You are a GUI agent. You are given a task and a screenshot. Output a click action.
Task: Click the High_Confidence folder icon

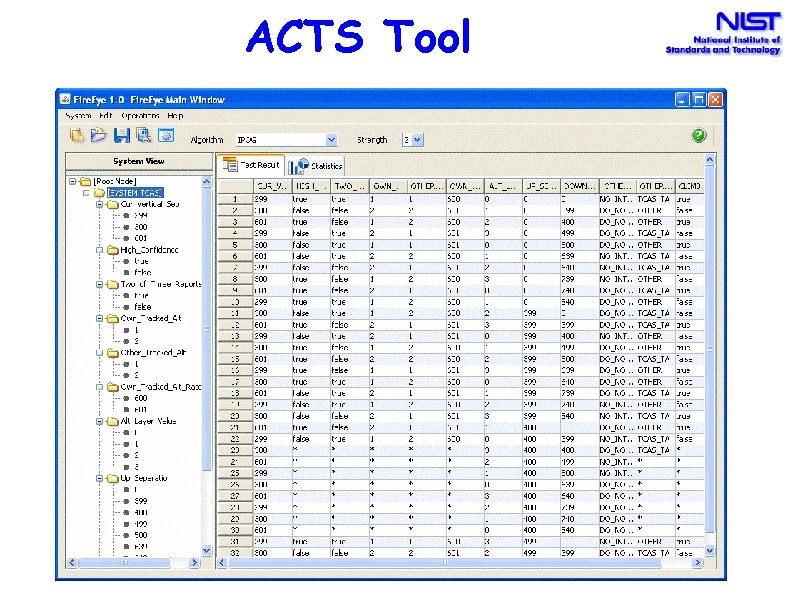(113, 250)
